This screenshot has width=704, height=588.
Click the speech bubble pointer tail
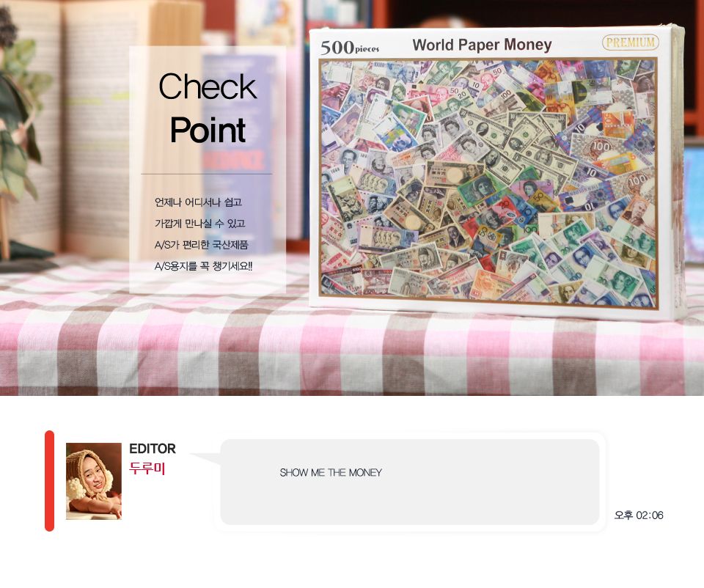tap(205, 459)
